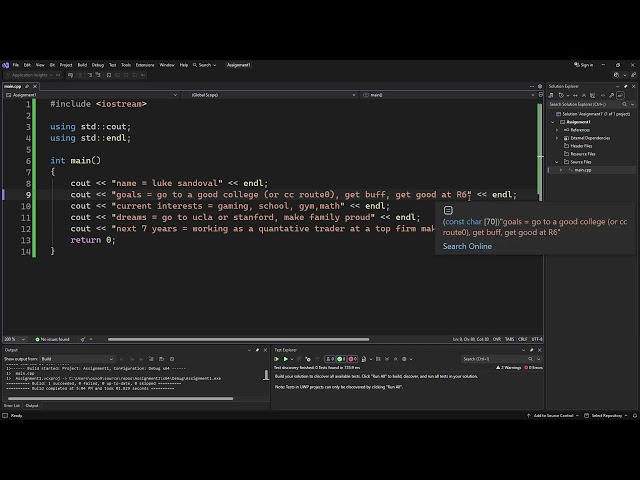This screenshot has height=480, width=640.
Task: Click Search Solution Explorer field
Action: (x=584, y=104)
